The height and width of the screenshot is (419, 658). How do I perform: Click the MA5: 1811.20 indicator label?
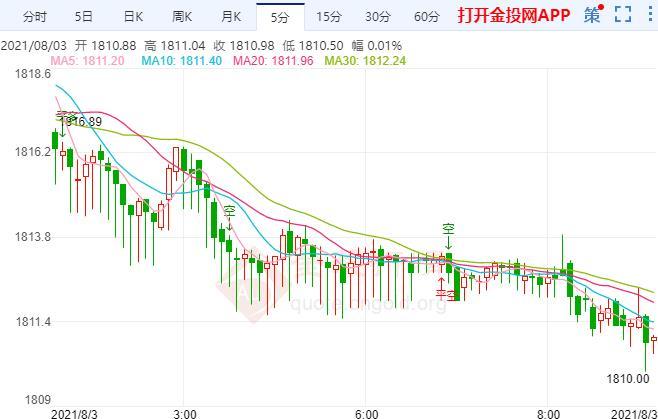[x=87, y=61]
